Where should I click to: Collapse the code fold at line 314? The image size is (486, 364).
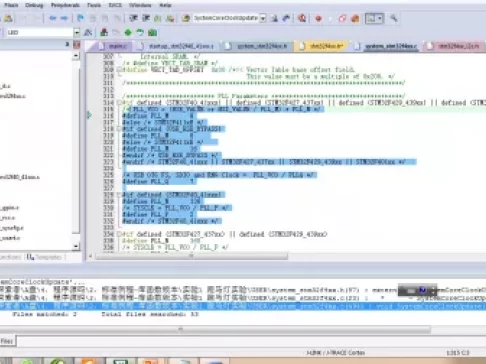(119, 103)
